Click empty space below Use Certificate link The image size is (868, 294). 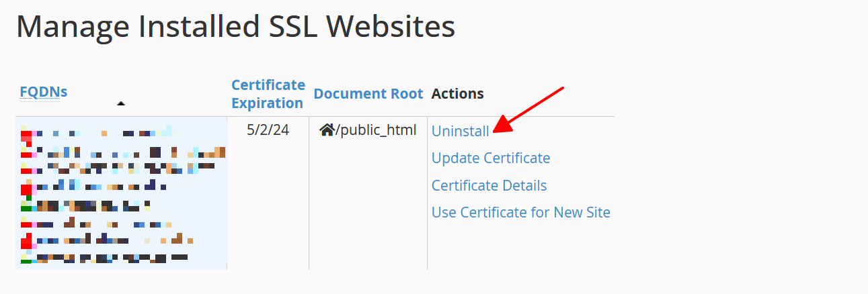[520, 247]
